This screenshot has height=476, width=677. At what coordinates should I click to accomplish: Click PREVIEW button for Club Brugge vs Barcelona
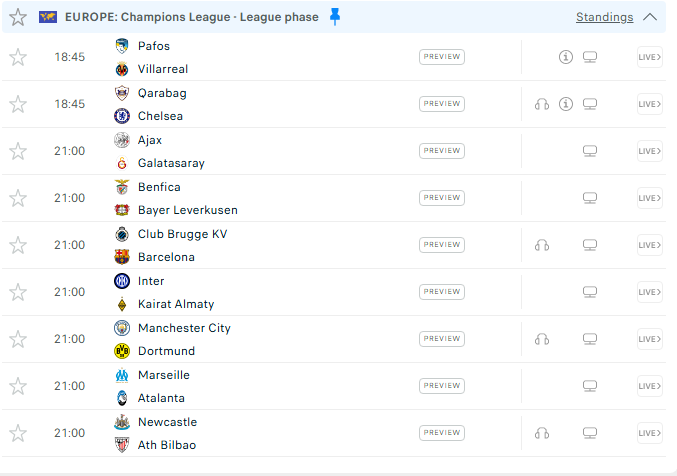[442, 245]
